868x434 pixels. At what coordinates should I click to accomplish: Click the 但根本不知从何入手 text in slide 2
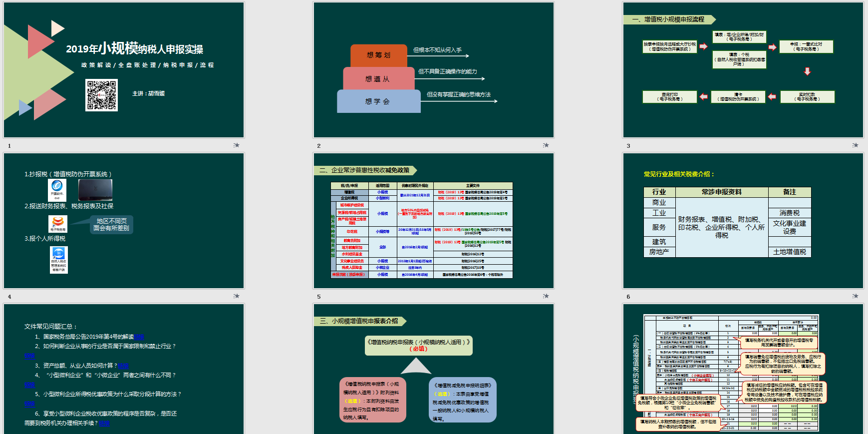(x=437, y=50)
